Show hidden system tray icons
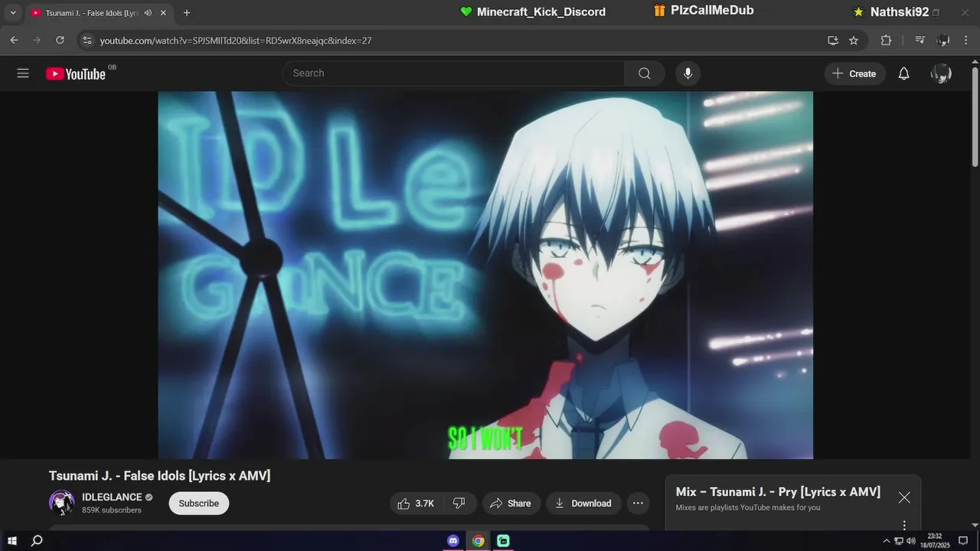This screenshot has width=980, height=551. click(887, 541)
